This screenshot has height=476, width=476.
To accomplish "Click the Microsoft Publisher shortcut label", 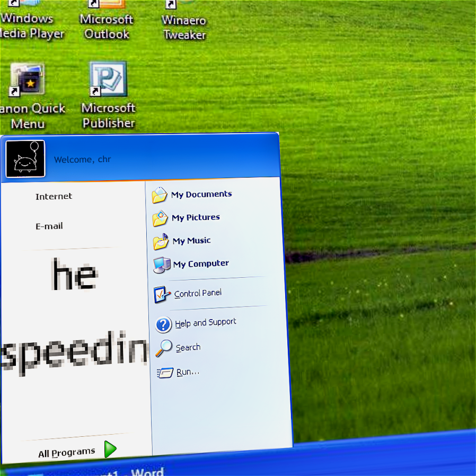I will pos(108,116).
